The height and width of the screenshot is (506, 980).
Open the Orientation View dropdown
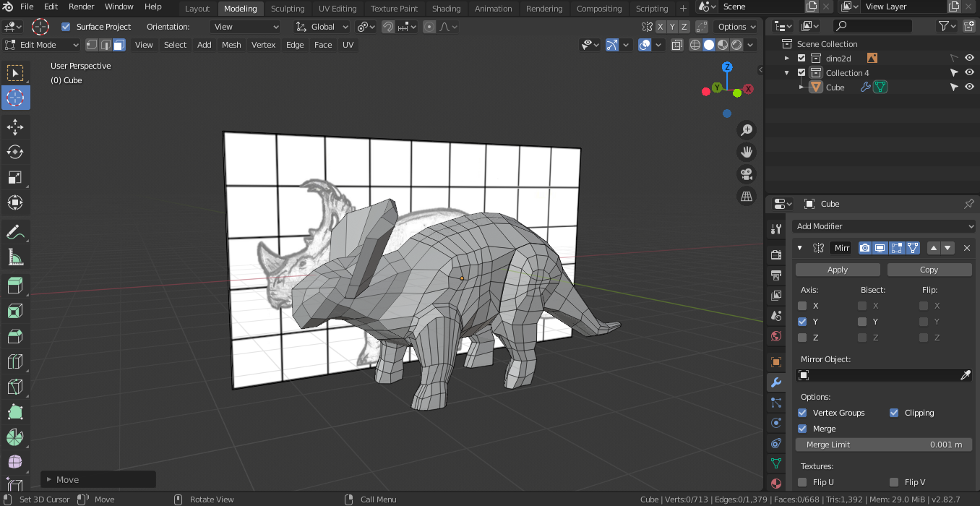(x=246, y=27)
